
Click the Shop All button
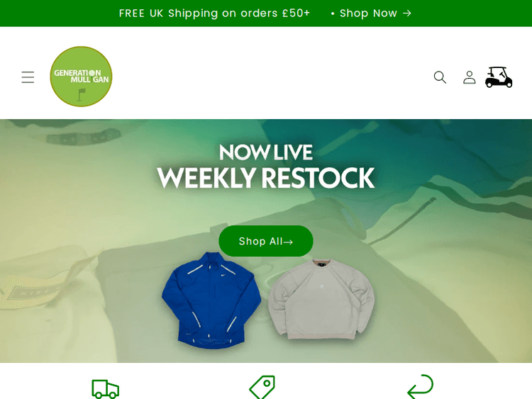266,241
